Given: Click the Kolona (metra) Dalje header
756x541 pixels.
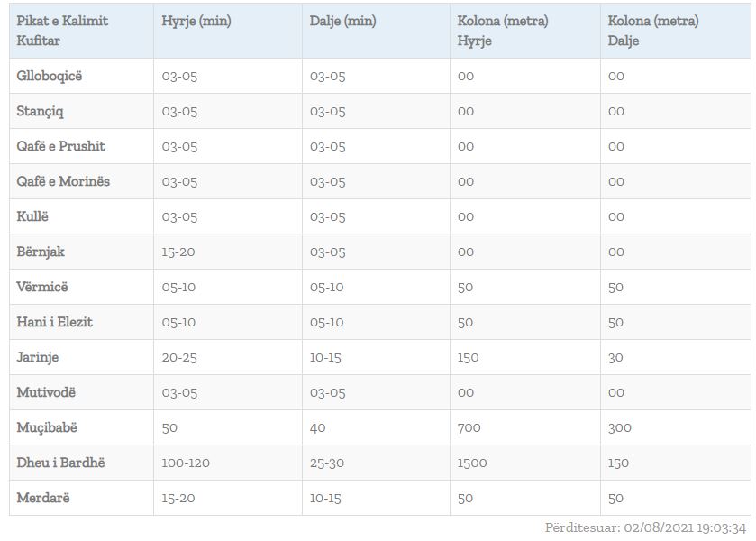Looking at the screenshot, I should [x=653, y=31].
